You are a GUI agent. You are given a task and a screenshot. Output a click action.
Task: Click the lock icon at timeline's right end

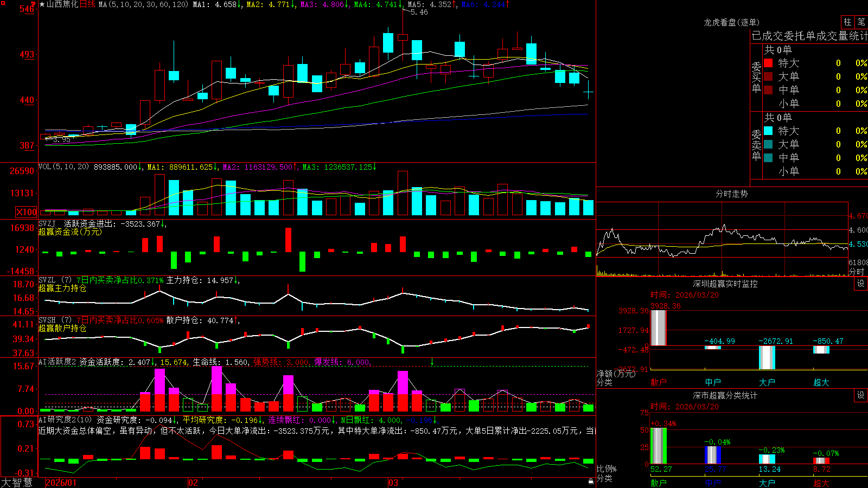coord(591,481)
